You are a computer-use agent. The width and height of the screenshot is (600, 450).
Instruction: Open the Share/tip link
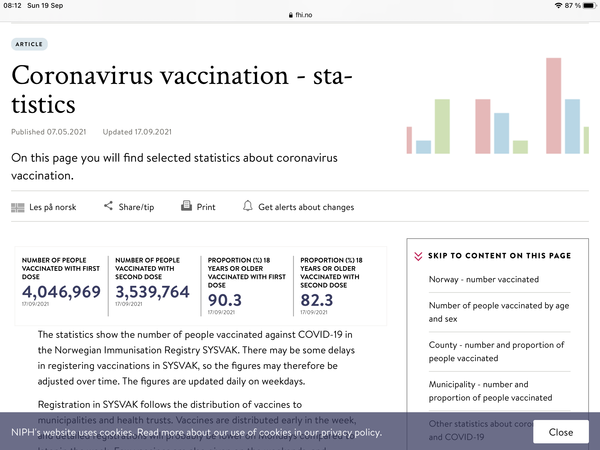tap(136, 207)
